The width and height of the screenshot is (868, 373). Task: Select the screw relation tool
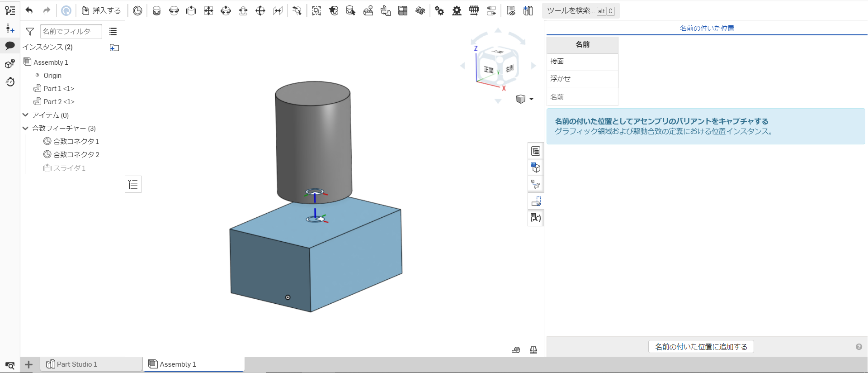pos(474,11)
